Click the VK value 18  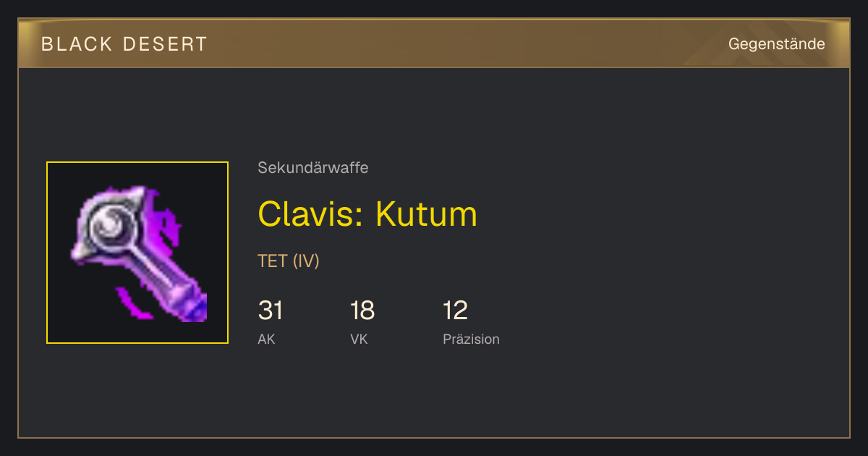click(x=362, y=311)
